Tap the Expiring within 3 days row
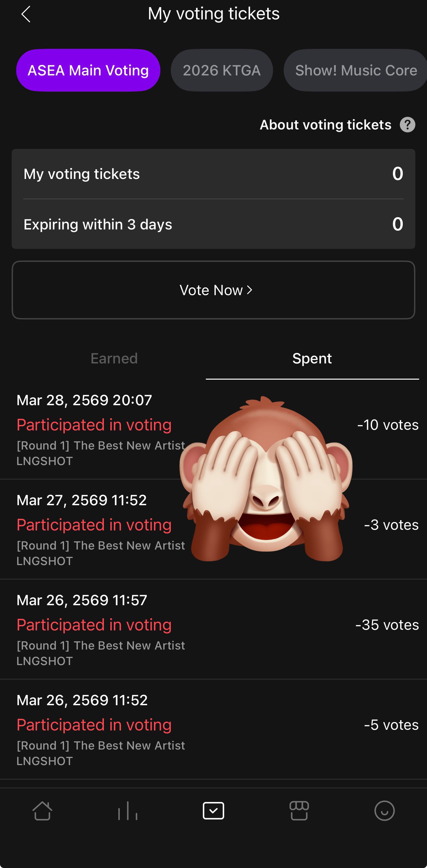Viewport: 427px width, 868px height. (213, 224)
